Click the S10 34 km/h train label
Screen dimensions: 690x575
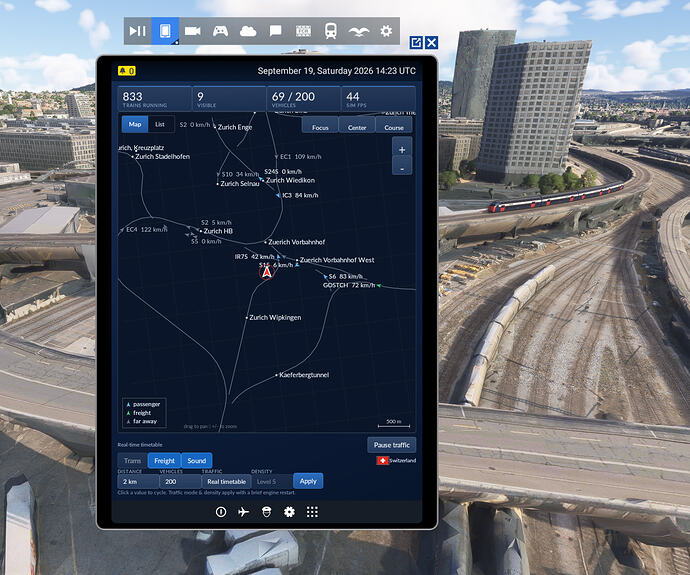click(240, 174)
